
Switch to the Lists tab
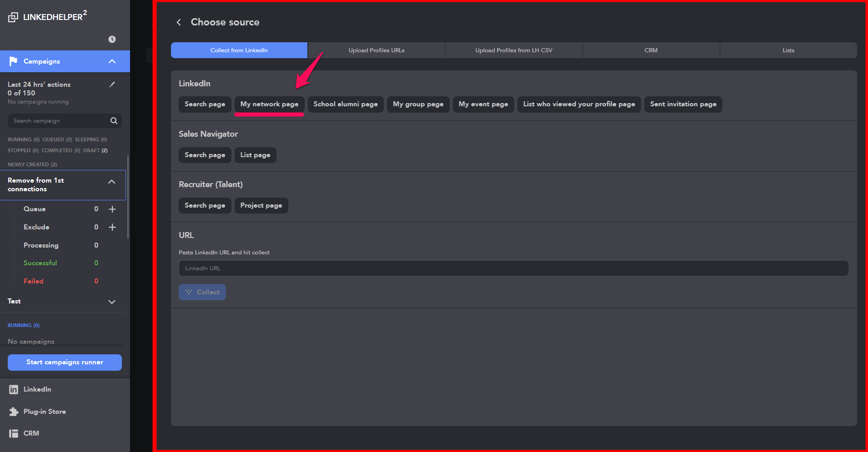788,50
